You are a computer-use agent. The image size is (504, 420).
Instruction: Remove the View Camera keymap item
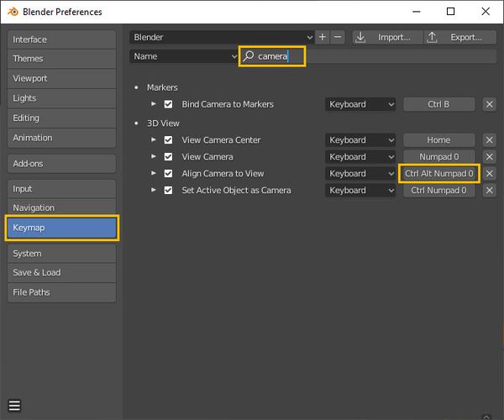489,157
